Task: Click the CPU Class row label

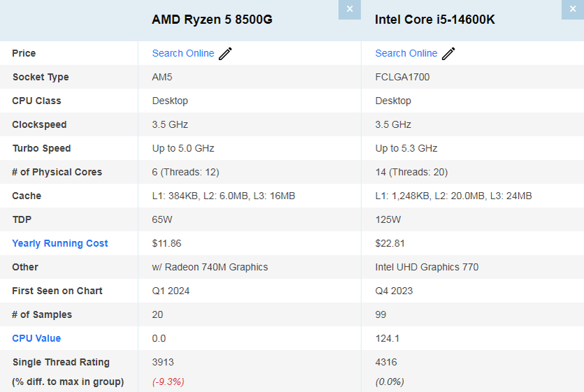Action: [x=36, y=101]
